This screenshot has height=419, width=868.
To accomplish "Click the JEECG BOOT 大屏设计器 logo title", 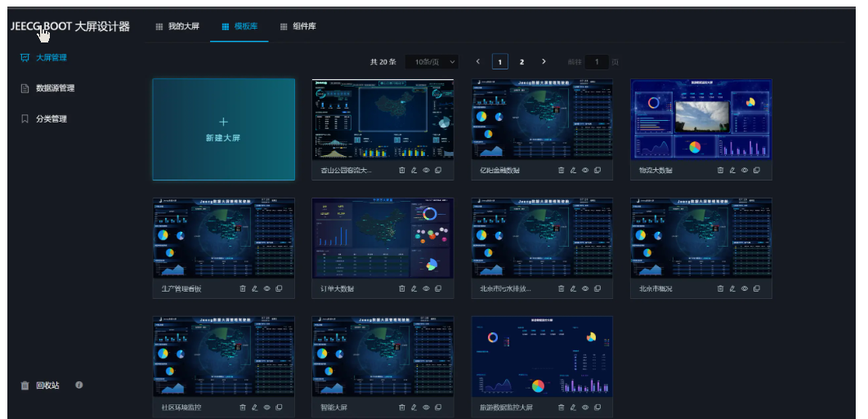I will point(69,27).
